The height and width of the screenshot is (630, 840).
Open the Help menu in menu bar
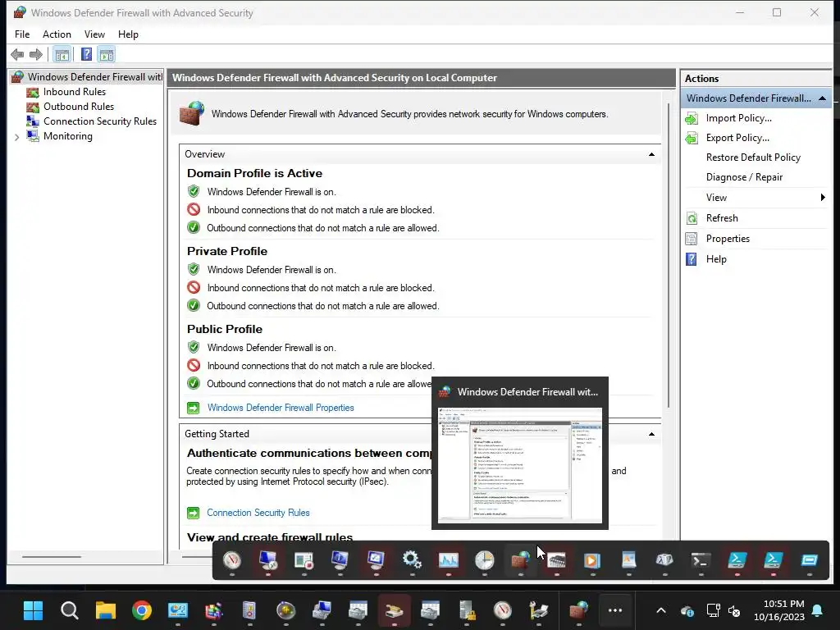[128, 34]
